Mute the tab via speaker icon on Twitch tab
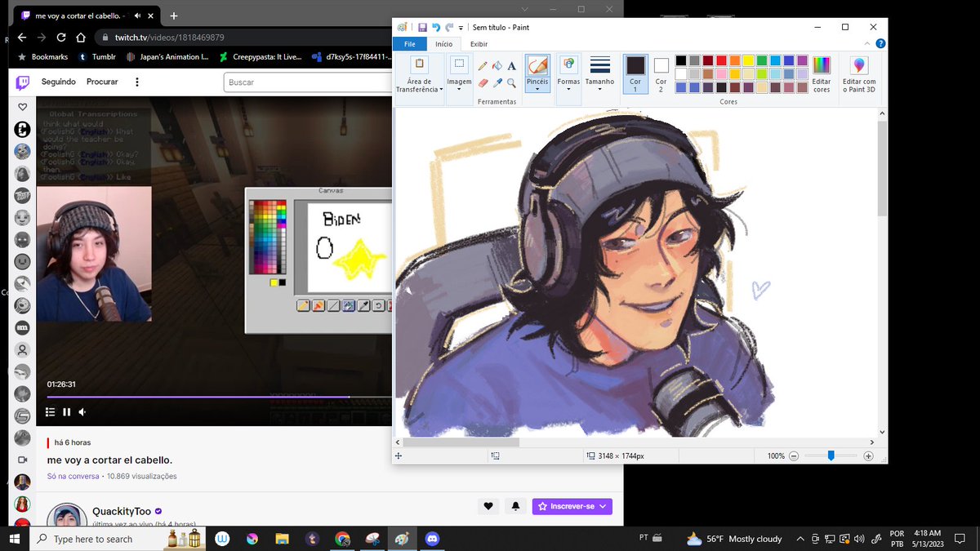This screenshot has height=551, width=980. pos(137,16)
